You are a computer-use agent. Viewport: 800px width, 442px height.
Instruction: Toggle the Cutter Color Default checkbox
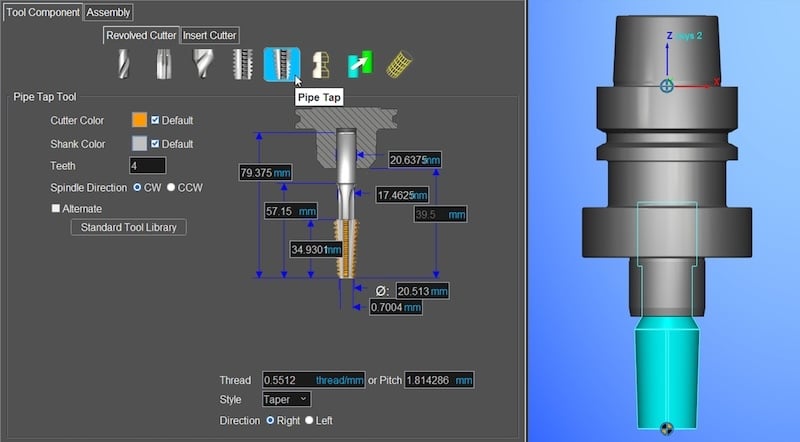(x=155, y=120)
